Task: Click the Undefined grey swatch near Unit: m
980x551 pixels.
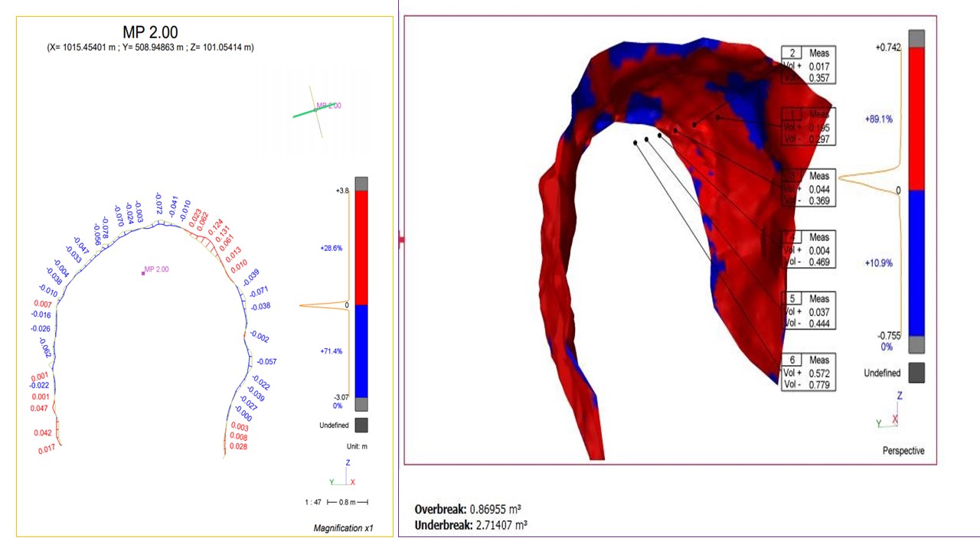Action: (x=361, y=425)
